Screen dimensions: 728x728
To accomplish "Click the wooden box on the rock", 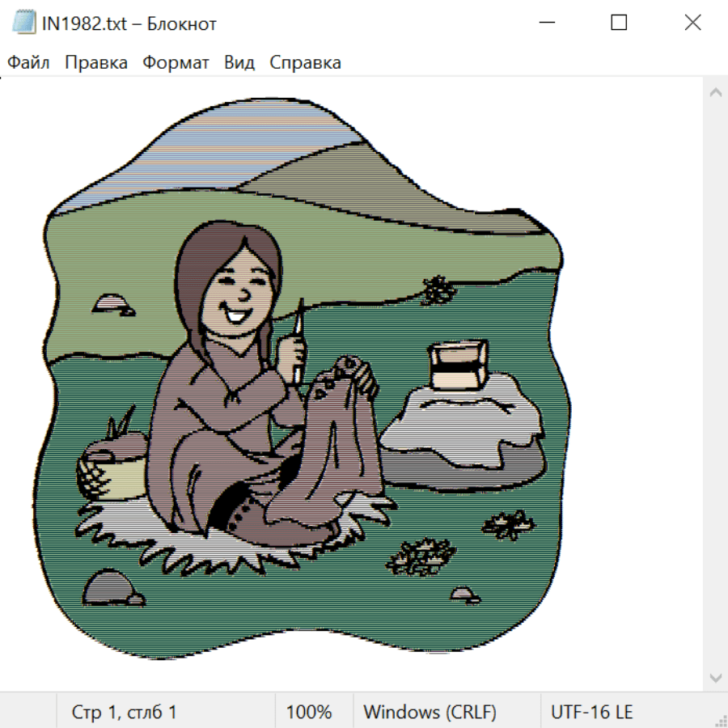I will pyautogui.click(x=457, y=364).
